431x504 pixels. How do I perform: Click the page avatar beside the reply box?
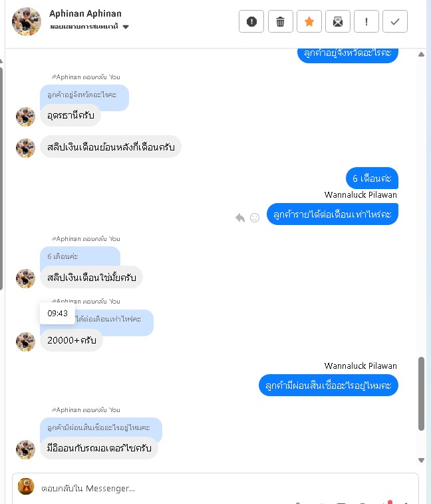pyautogui.click(x=26, y=486)
